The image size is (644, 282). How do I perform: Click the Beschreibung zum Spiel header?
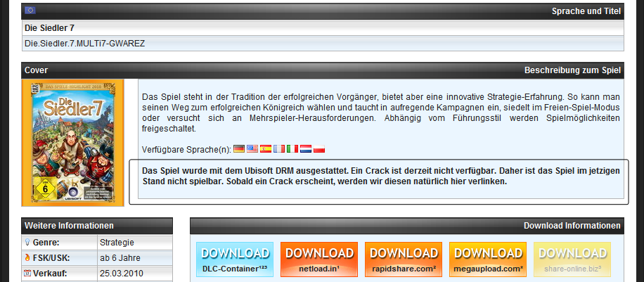click(x=572, y=70)
